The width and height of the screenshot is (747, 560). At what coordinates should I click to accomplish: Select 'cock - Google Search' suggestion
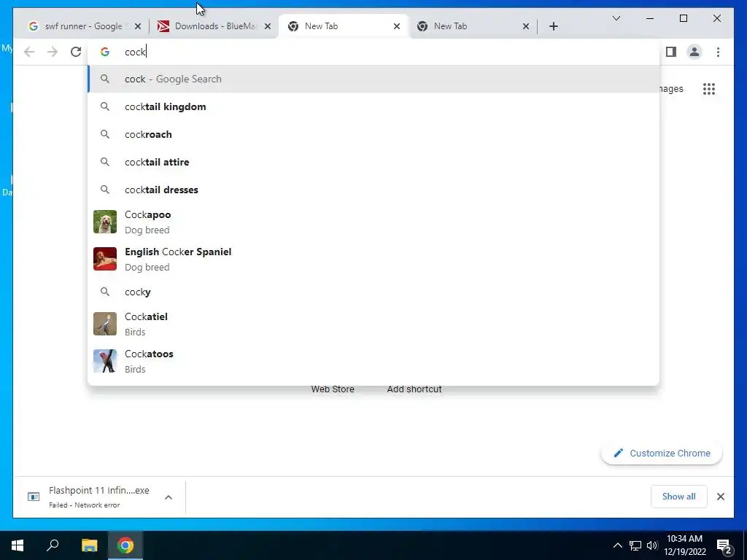point(373,79)
